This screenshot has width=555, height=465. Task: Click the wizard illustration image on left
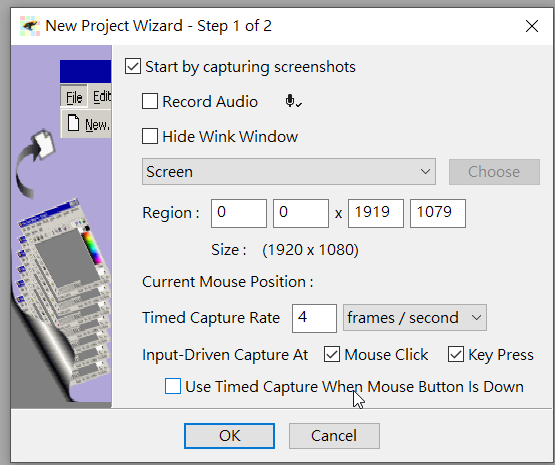(x=61, y=226)
